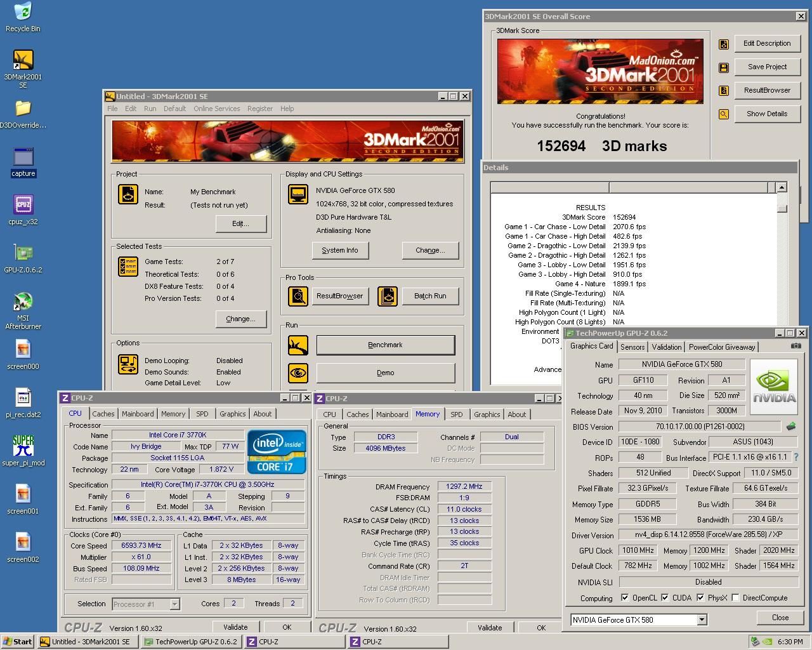Click the Selected Tests checklist icon
This screenshot has width=812, height=650.
pos(128,266)
